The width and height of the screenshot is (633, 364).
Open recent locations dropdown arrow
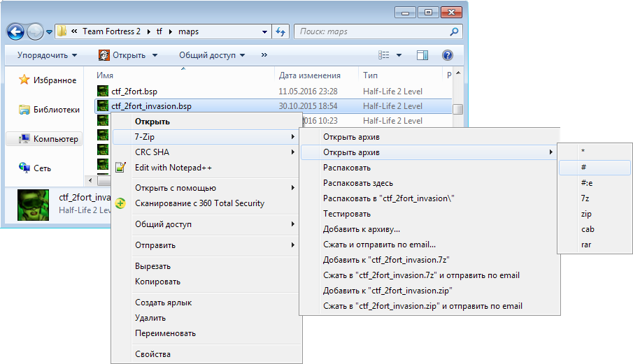pos(49,32)
